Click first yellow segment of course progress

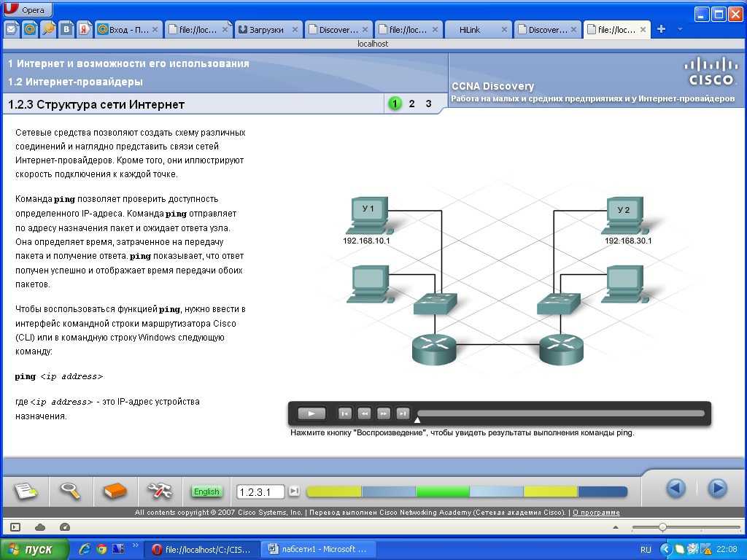[334, 491]
